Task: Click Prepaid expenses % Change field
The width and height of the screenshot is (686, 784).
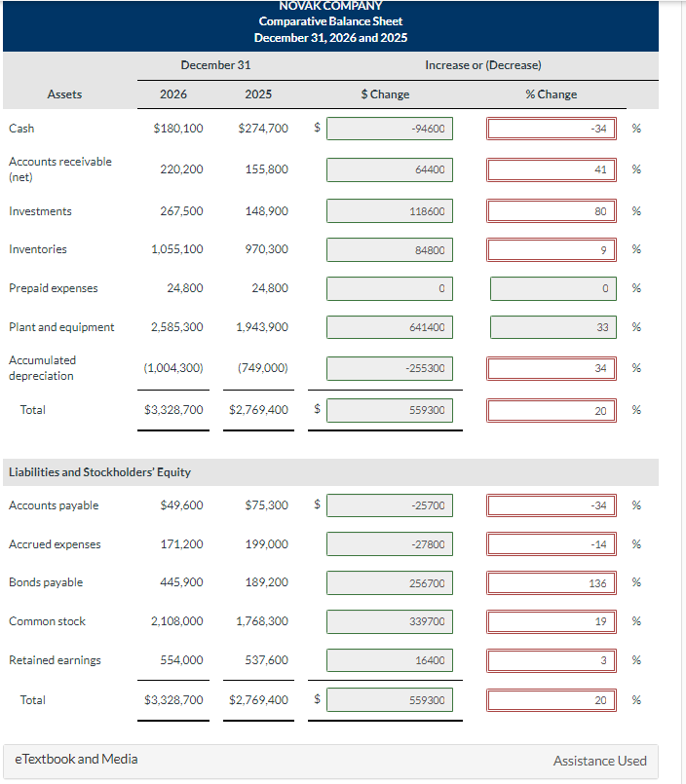Action: [553, 288]
